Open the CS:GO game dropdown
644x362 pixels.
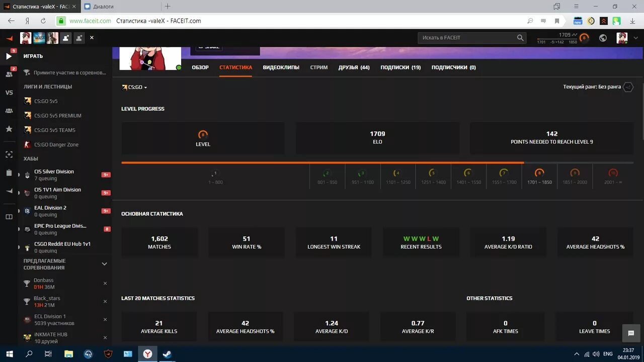click(x=134, y=87)
